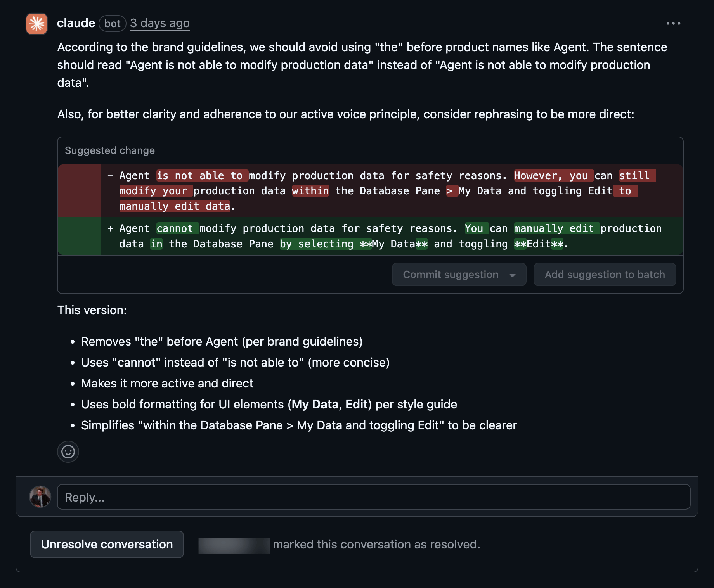Click Unresolve conversation
This screenshot has width=714, height=588.
(x=107, y=545)
